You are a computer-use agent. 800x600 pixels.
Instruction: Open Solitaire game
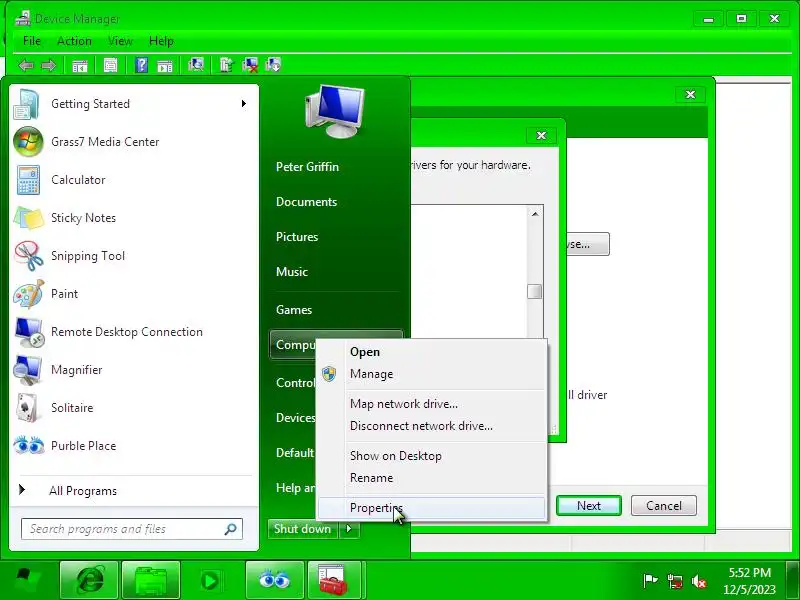pyautogui.click(x=134, y=408)
